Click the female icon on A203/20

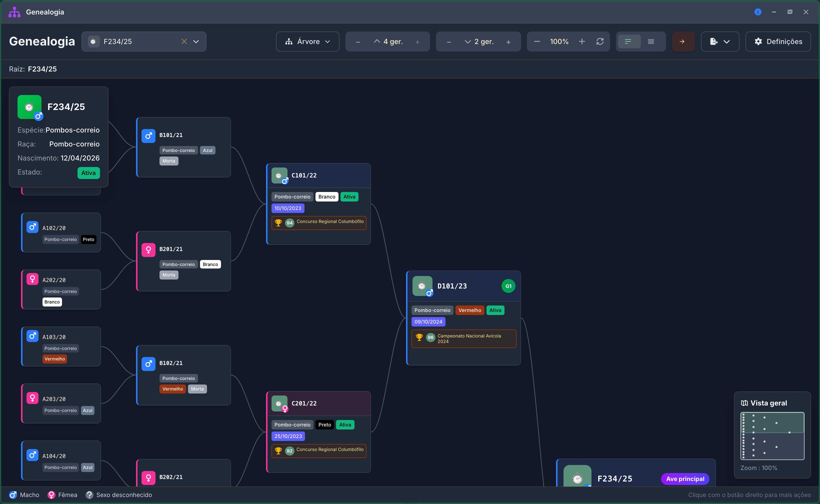point(32,398)
